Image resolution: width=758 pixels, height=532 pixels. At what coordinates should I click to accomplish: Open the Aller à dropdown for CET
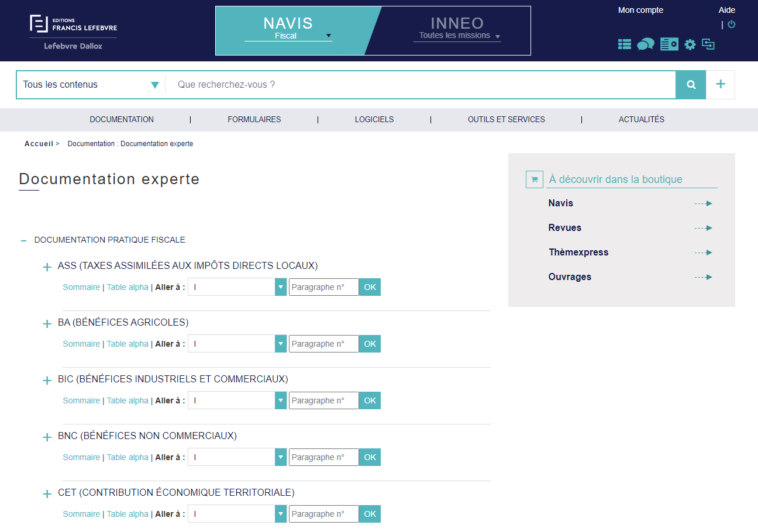(x=237, y=514)
